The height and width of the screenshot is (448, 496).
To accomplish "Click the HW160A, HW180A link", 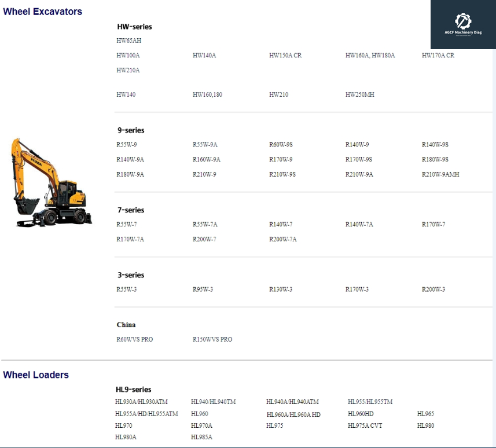I will 370,56.
